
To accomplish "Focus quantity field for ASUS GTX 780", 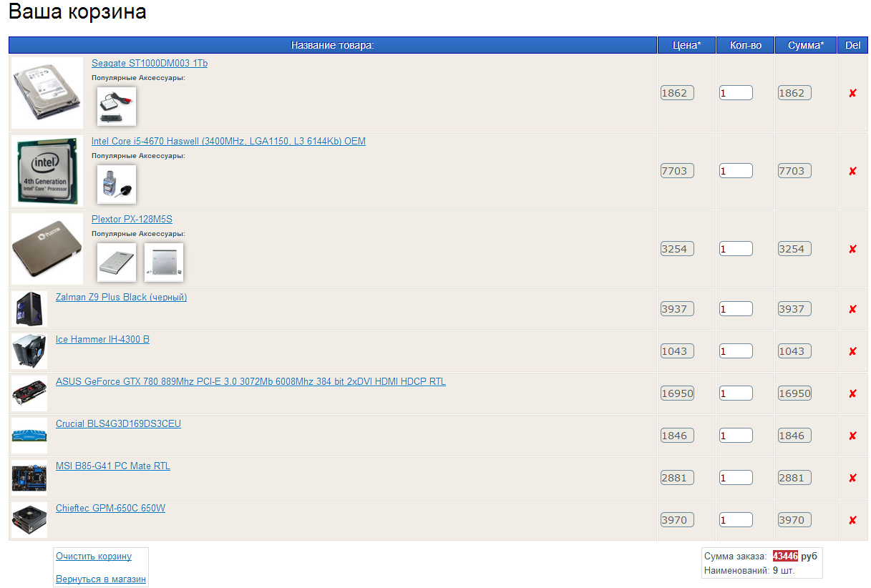I will point(736,393).
